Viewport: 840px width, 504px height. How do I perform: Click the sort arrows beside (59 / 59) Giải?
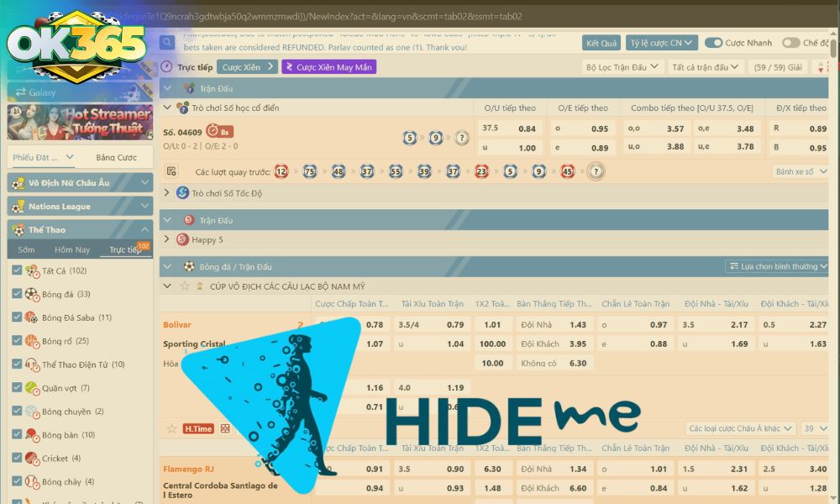(x=821, y=66)
